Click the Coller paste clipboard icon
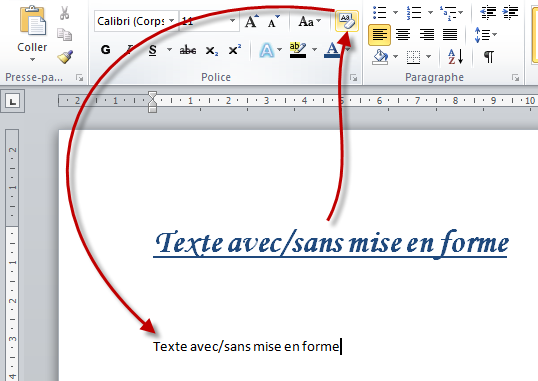This screenshot has height=381, width=538. pos(32,21)
